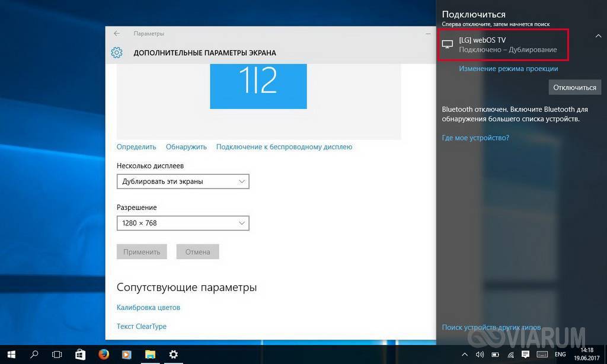The height and width of the screenshot is (364, 607).
Task: Click the volume icon in system tray
Action: [x=480, y=355]
